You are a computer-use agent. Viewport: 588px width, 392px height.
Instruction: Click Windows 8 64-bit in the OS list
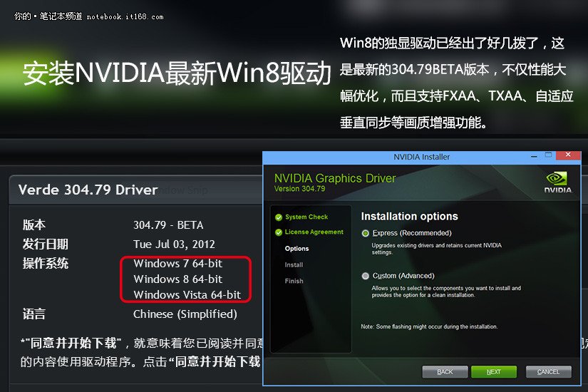(x=177, y=279)
